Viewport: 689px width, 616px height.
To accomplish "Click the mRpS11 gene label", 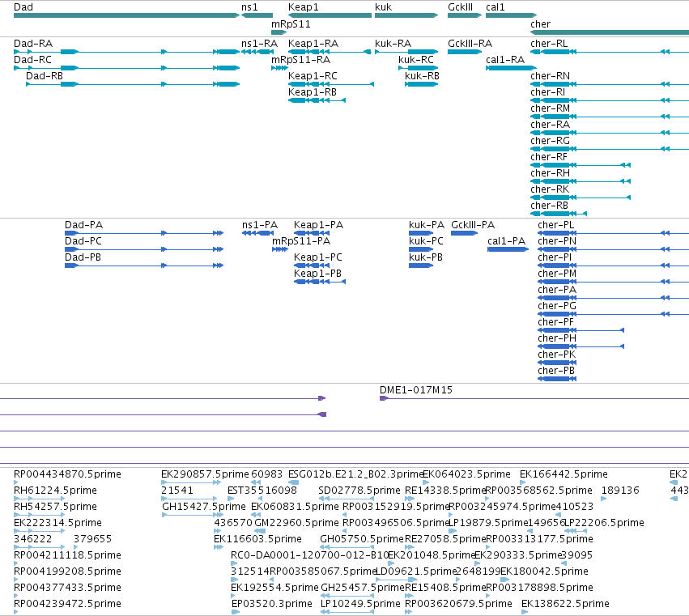I will click(291, 23).
